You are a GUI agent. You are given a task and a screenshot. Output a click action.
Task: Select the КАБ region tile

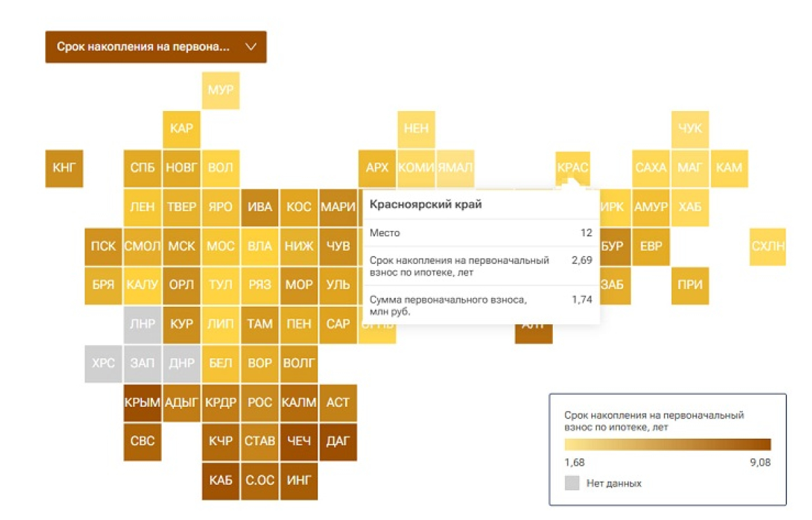221,481
